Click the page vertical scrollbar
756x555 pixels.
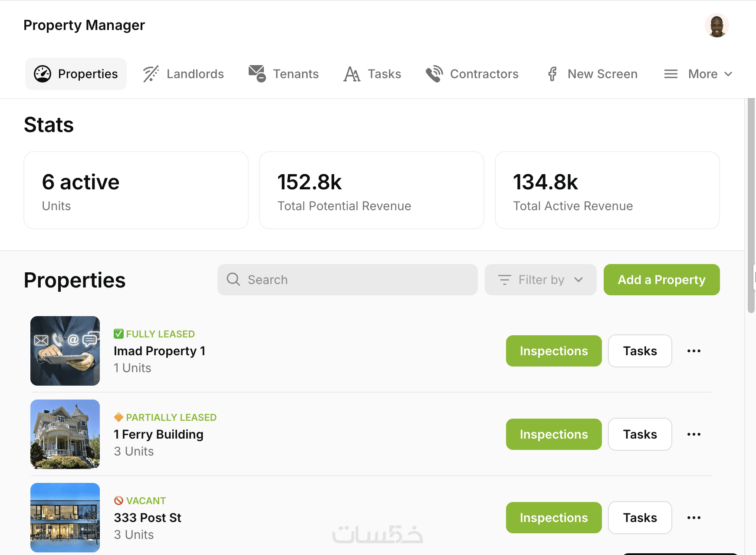click(x=751, y=204)
